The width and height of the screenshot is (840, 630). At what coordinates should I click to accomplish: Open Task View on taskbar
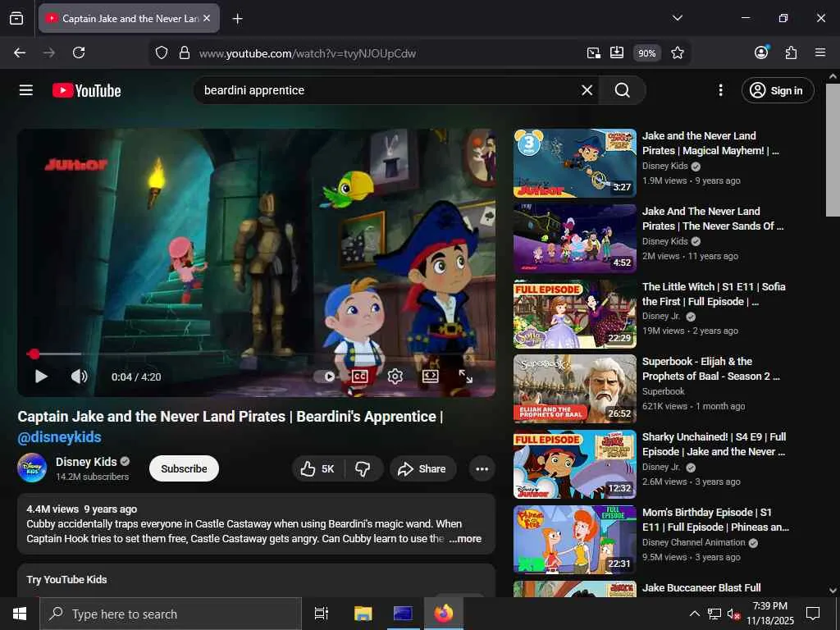tap(322, 614)
